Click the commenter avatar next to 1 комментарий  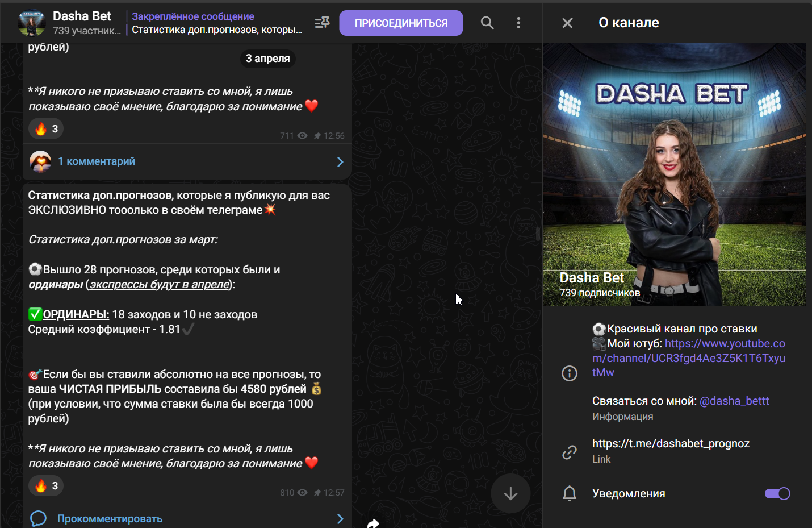tap(40, 161)
